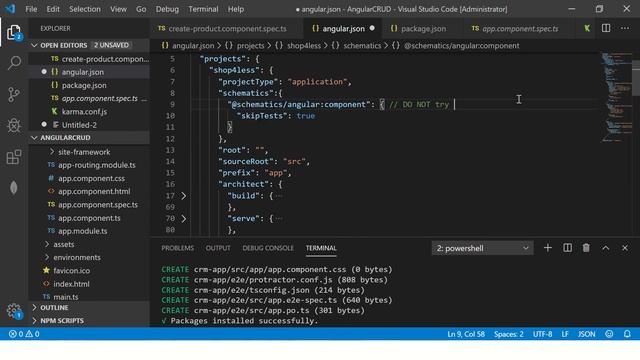Image resolution: width=640 pixels, height=360 pixels.
Task: Open the Selection menu
Action: pos(84,9)
